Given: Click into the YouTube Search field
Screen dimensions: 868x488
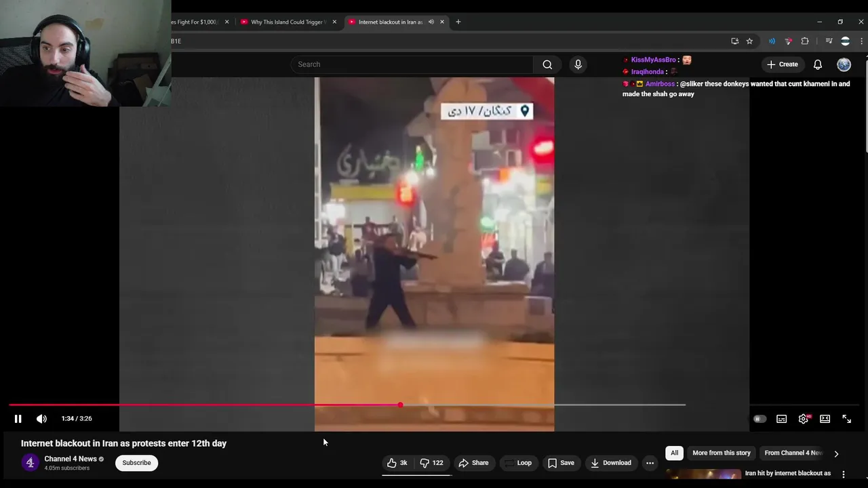Looking at the screenshot, I should pyautogui.click(x=412, y=64).
